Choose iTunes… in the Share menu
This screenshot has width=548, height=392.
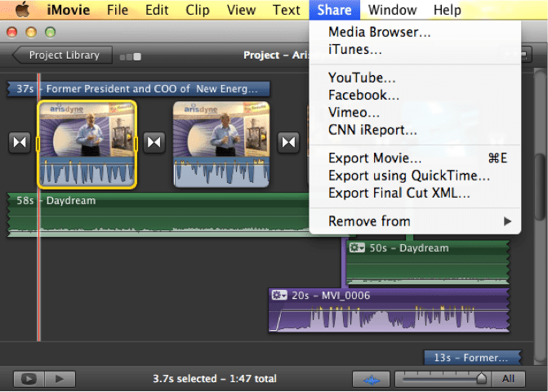pyautogui.click(x=415, y=50)
